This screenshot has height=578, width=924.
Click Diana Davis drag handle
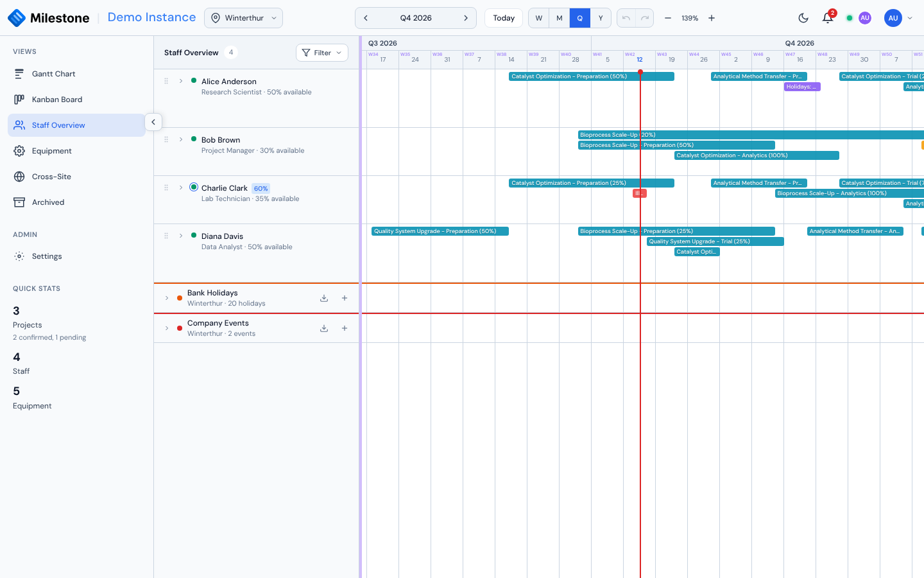pyautogui.click(x=166, y=236)
